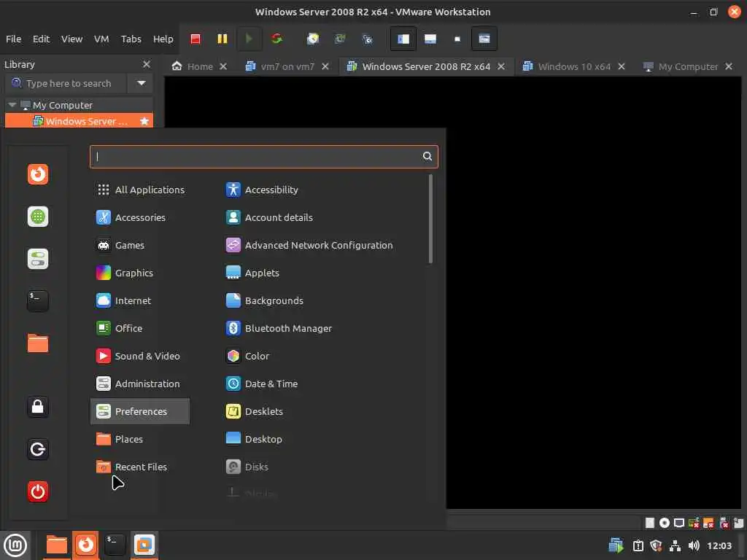Click the Unity mode toolbar icon
Viewport: 747px width, 560px height.
(x=484, y=39)
